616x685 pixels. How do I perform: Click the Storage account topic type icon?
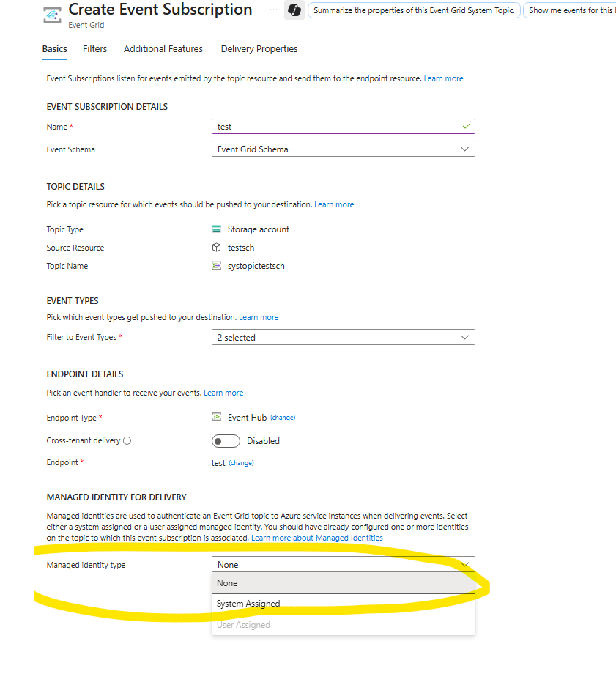[x=216, y=229]
